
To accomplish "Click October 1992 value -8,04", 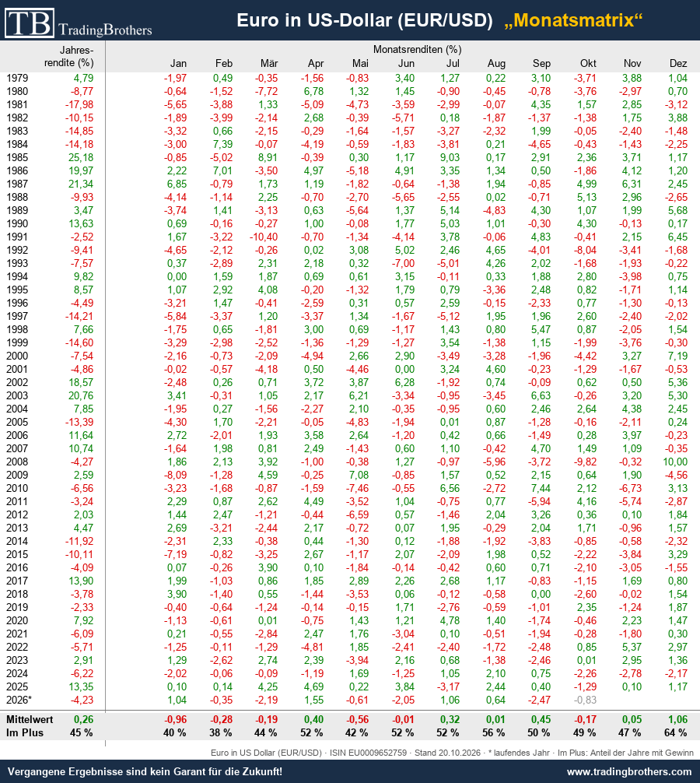I will click(x=585, y=250).
